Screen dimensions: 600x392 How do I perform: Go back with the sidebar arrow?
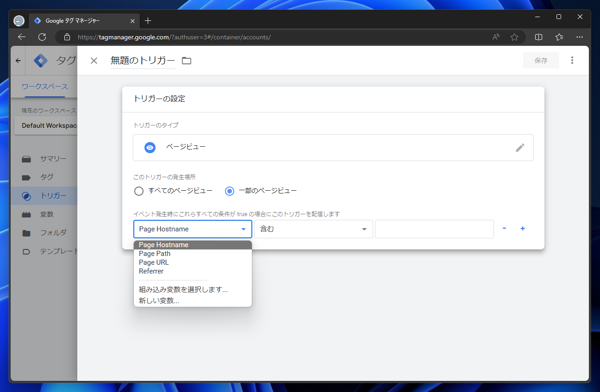pyautogui.click(x=18, y=60)
